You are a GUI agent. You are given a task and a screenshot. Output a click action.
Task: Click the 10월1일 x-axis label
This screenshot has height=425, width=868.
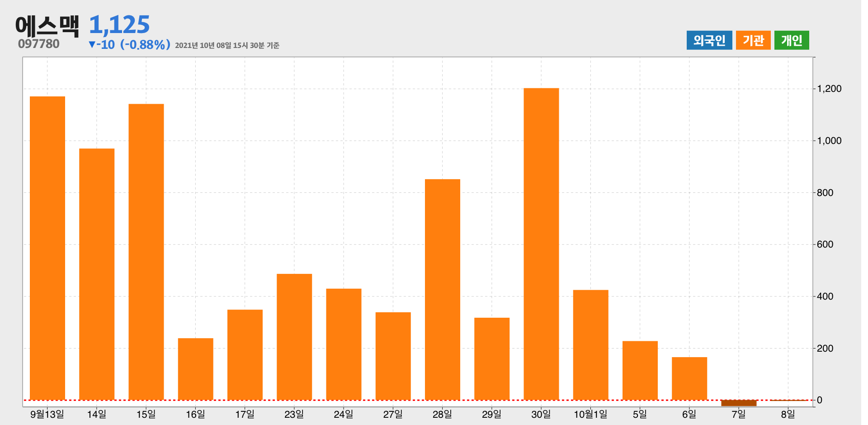coord(590,414)
